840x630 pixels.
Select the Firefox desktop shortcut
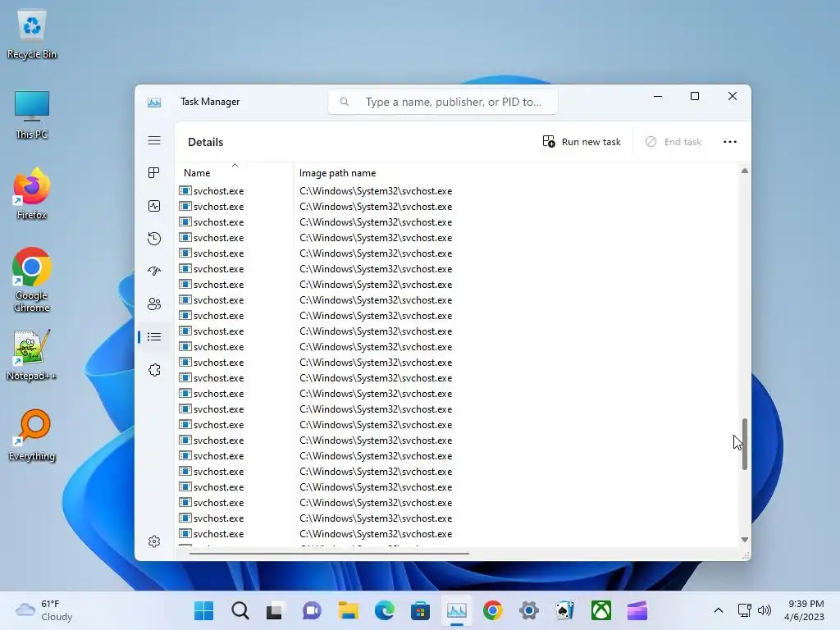pyautogui.click(x=32, y=194)
